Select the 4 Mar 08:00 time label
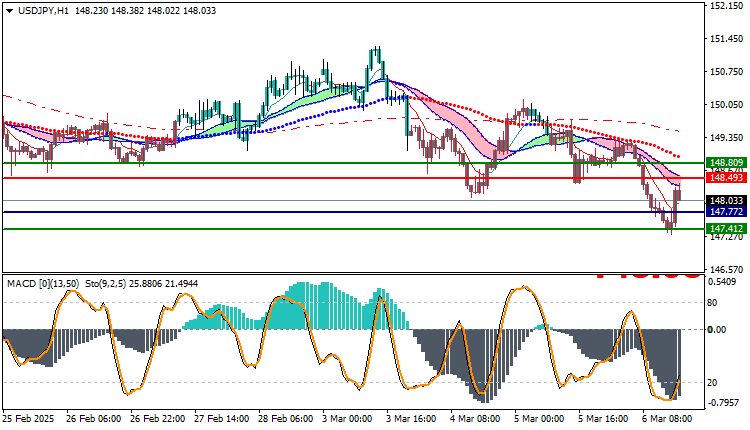The width and height of the screenshot is (750, 430). [475, 419]
